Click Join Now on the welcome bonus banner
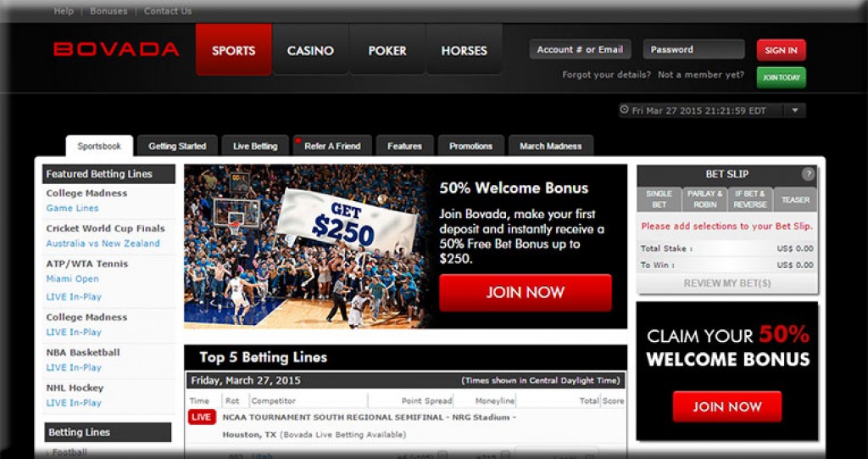 tap(526, 293)
